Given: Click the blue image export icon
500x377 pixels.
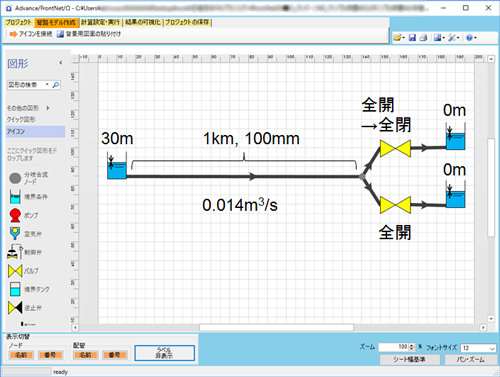Looking at the screenshot, I should click(437, 38).
